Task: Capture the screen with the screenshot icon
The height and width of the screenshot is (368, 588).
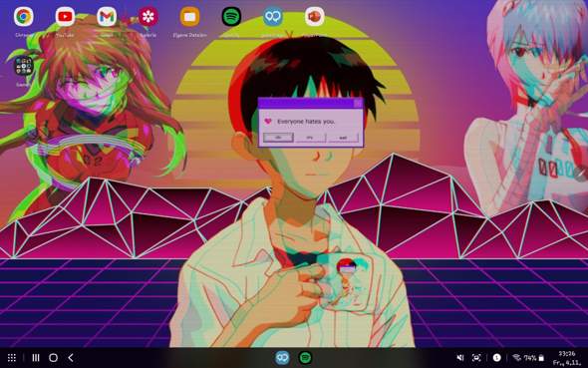Action: pos(476,358)
